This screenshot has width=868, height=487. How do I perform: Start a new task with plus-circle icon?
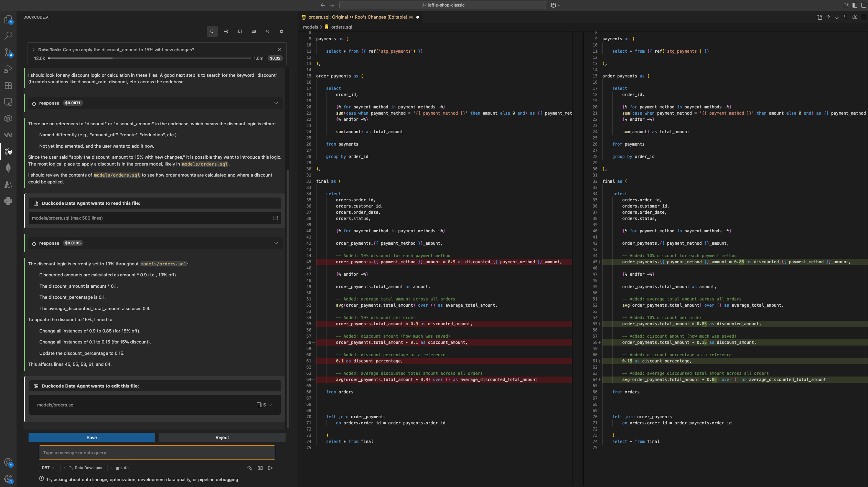(226, 31)
